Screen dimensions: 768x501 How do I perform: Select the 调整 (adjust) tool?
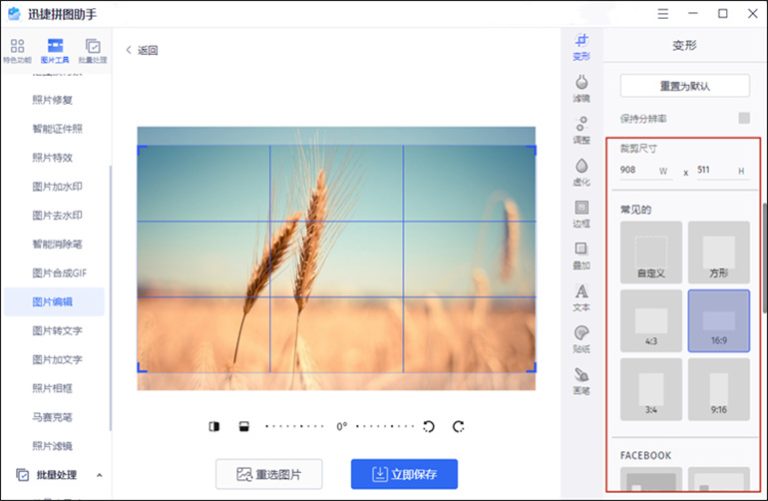coord(581,129)
